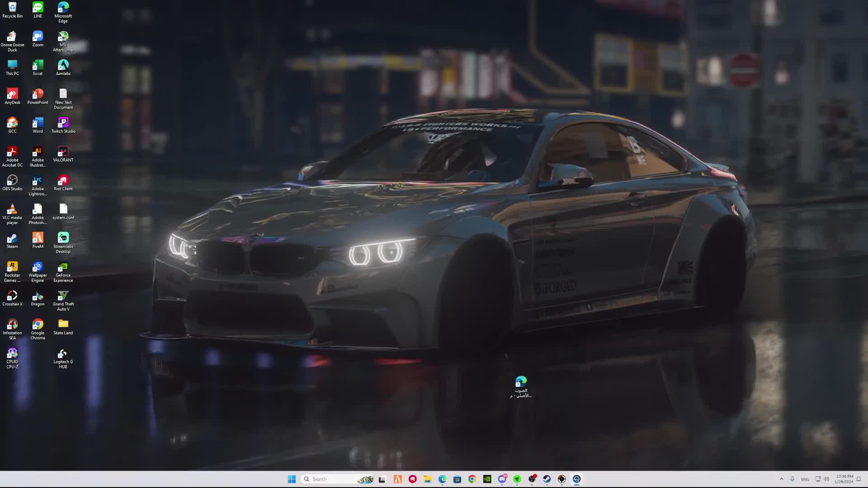The image size is (868, 488).
Task: Open the NVIDIA app on the taskbar
Action: click(487, 479)
